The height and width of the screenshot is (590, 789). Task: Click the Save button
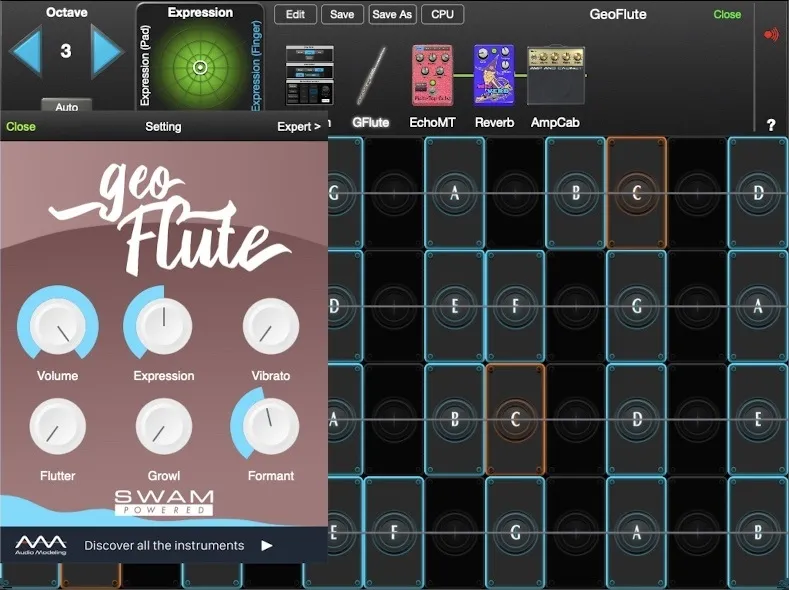point(342,14)
